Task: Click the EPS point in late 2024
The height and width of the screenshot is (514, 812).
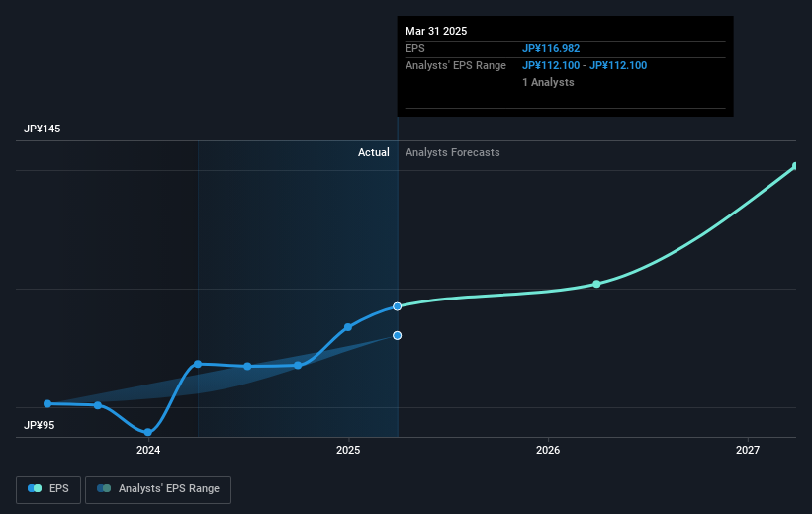Action: [x=298, y=365]
